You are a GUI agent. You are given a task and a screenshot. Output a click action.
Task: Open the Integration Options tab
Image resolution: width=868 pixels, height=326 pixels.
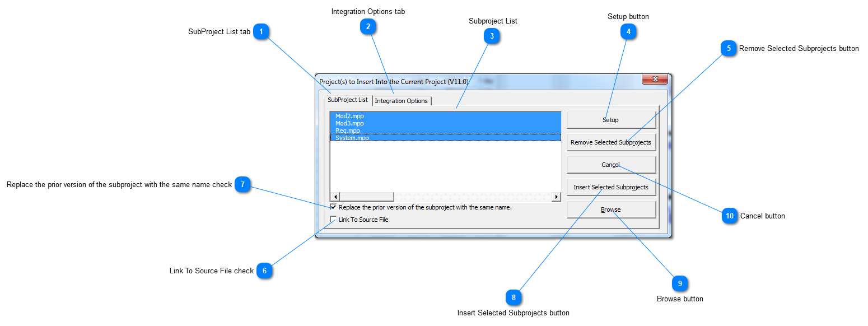coord(402,101)
